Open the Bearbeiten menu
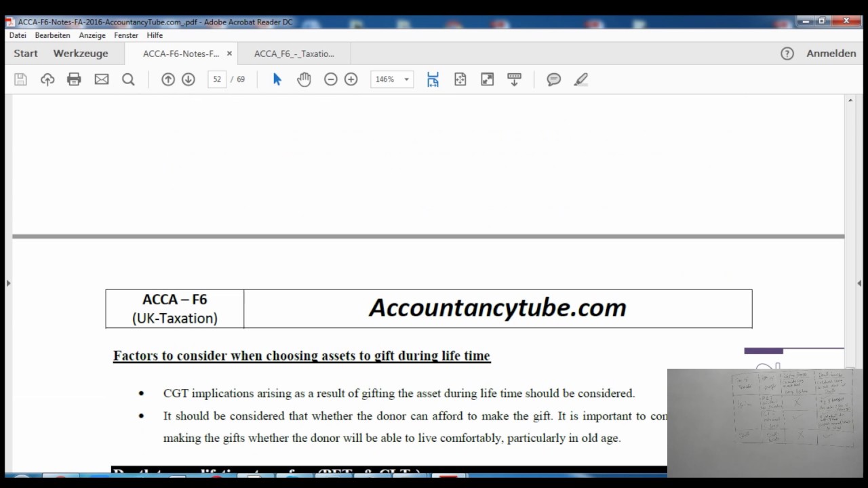The image size is (868, 488). click(53, 35)
